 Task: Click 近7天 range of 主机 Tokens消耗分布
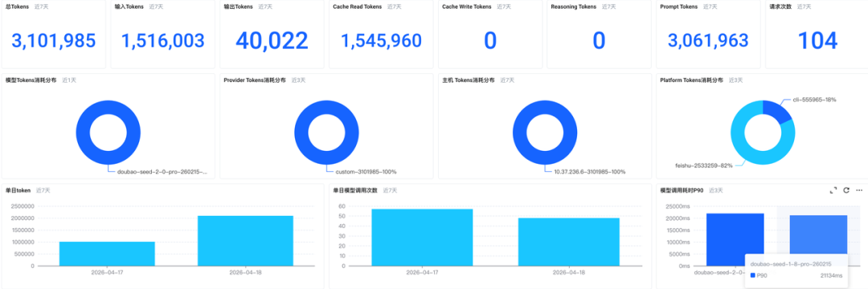(508, 80)
